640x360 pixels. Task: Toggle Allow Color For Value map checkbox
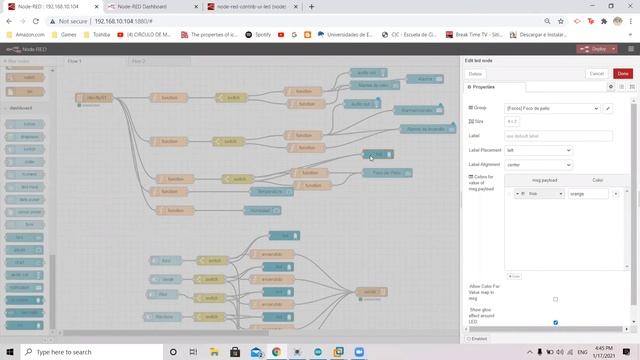pyautogui.click(x=556, y=299)
